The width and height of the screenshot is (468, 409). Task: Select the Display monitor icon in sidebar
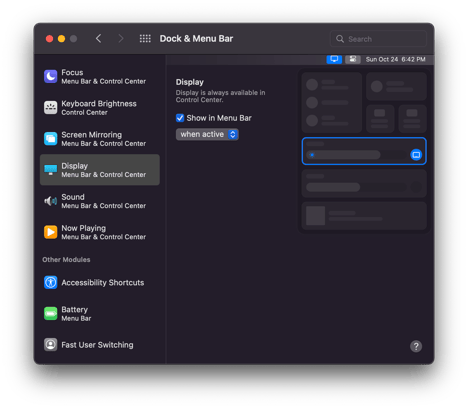(51, 170)
